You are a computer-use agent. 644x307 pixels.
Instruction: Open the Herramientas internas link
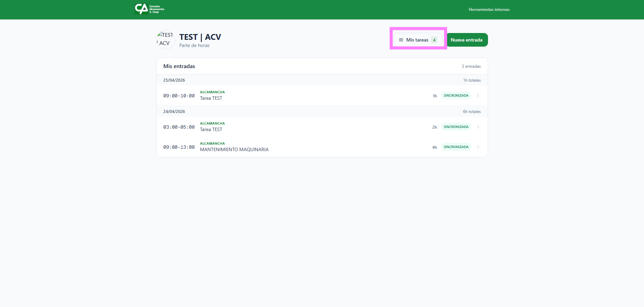coord(489,10)
